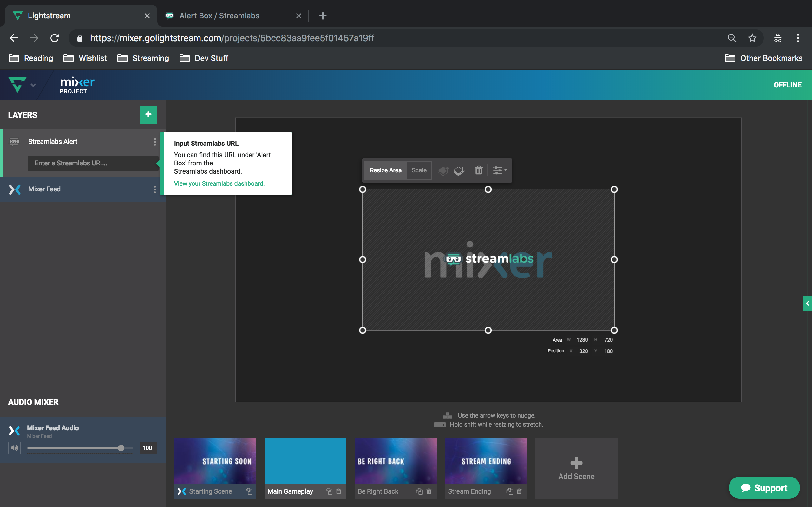Duplicate the Starting Scene
The image size is (812, 507).
249,491
